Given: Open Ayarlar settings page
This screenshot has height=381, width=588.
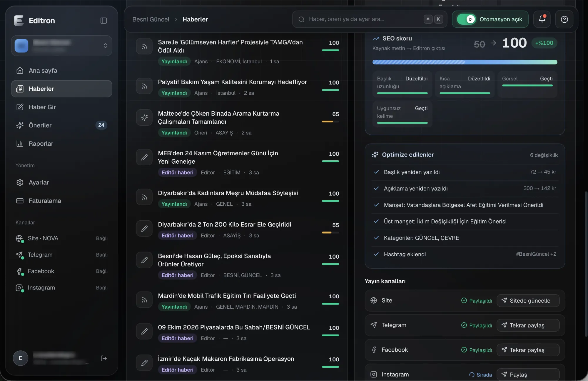Looking at the screenshot, I should coord(62,182).
